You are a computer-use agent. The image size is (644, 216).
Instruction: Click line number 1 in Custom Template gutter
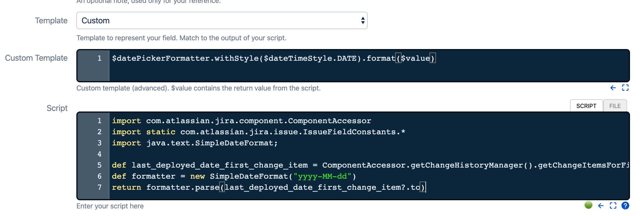point(99,58)
